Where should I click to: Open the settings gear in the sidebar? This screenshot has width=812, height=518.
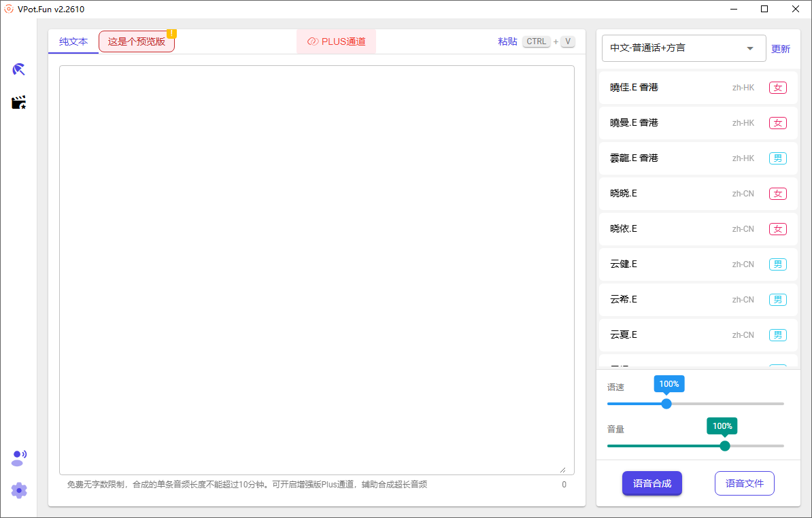(18, 490)
